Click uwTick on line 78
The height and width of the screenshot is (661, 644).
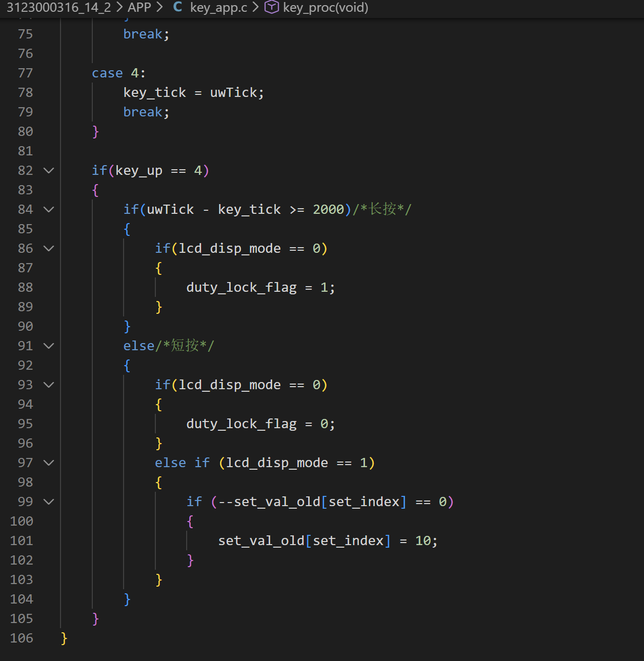(234, 92)
